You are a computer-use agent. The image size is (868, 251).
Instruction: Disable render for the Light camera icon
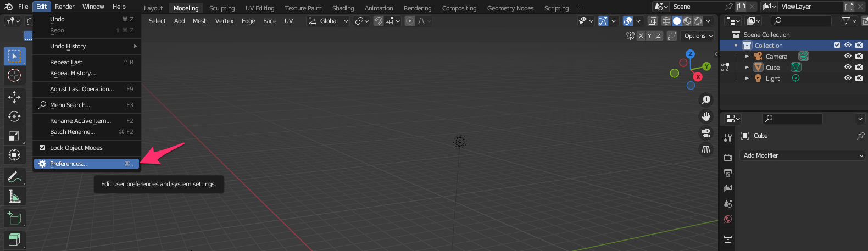click(859, 78)
